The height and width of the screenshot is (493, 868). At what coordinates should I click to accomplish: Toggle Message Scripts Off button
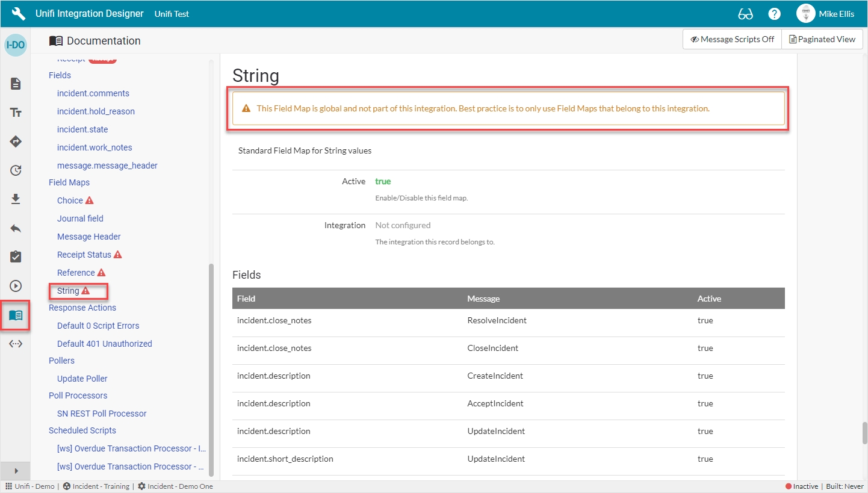point(732,39)
